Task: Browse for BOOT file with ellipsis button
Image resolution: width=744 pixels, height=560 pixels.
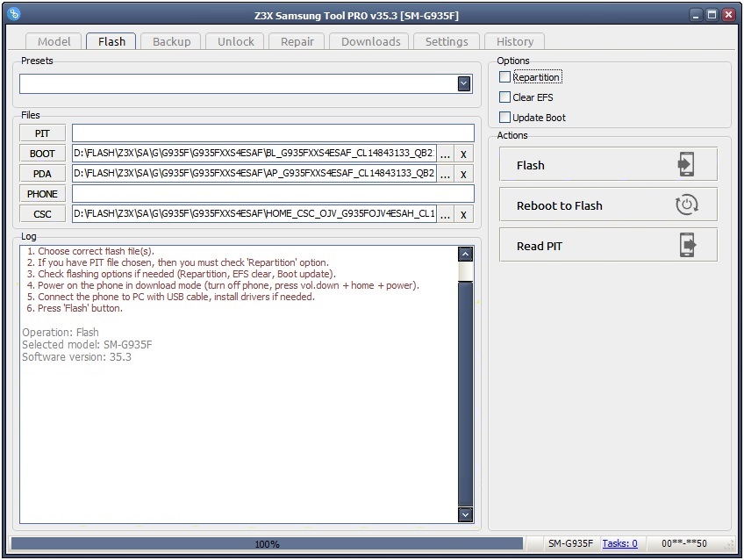Action: pos(445,154)
